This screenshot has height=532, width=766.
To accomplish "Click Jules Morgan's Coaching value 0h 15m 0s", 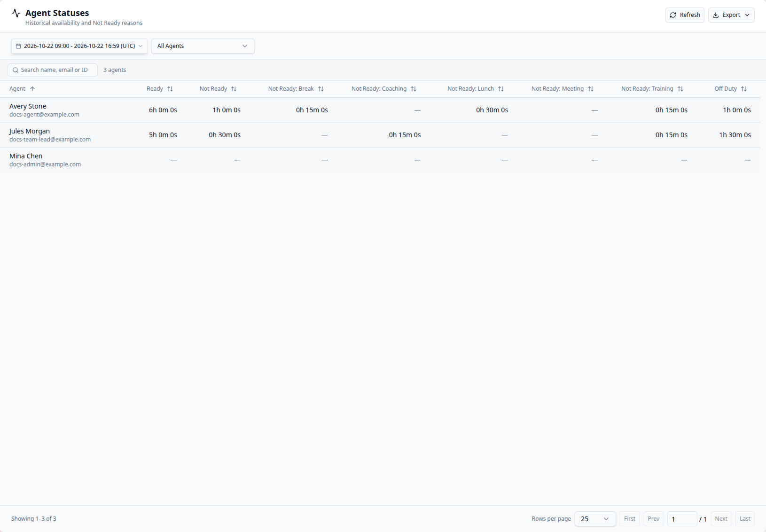I will tap(405, 135).
